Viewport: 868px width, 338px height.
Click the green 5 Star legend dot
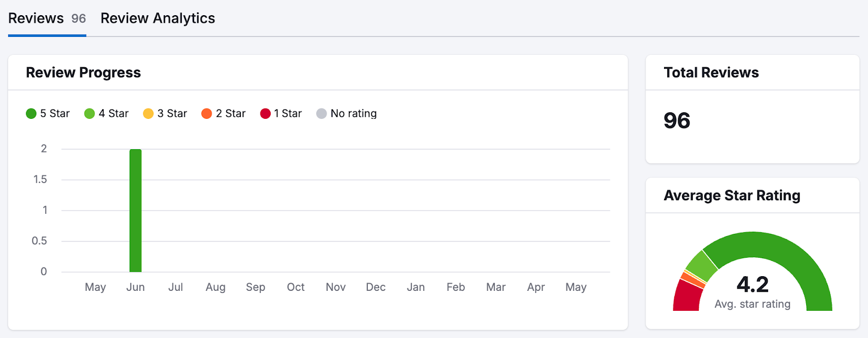click(x=31, y=113)
